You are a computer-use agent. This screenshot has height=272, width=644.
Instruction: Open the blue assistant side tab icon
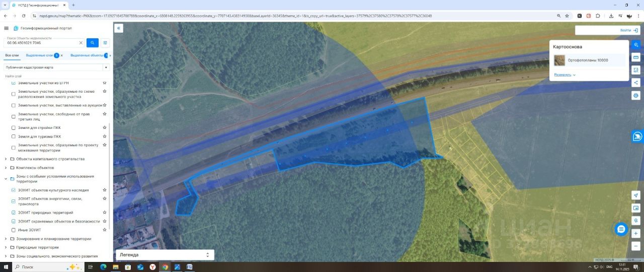pyautogui.click(x=638, y=136)
